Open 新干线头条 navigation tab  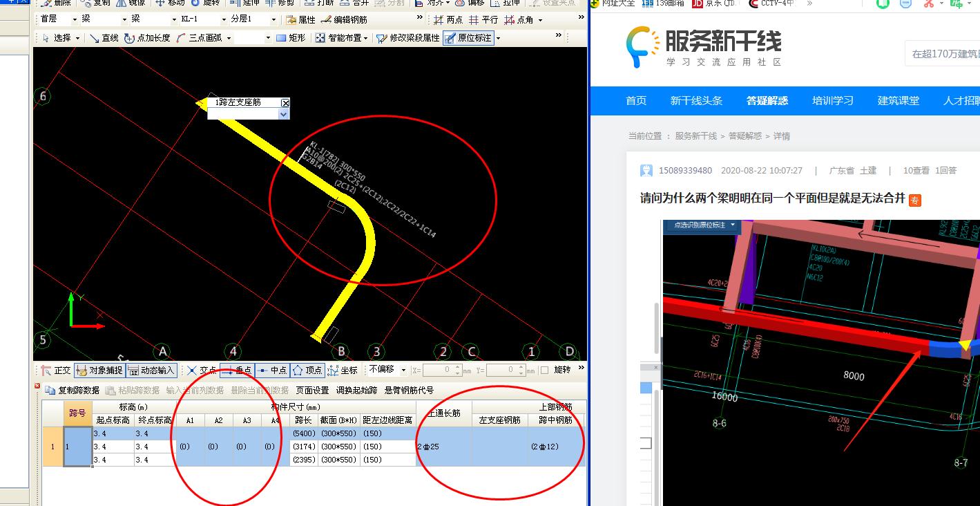click(x=696, y=100)
